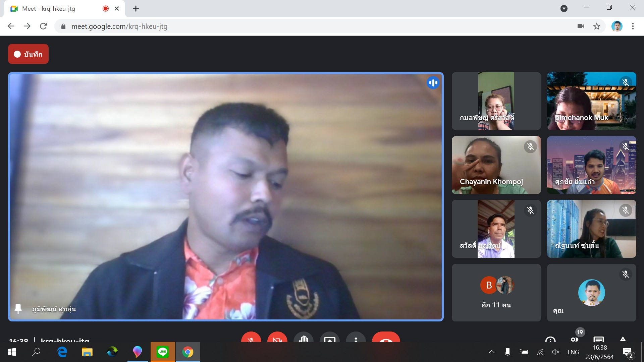Open the อีก 11 คน participants tile
Image resolution: width=644 pixels, height=362 pixels.
(496, 293)
